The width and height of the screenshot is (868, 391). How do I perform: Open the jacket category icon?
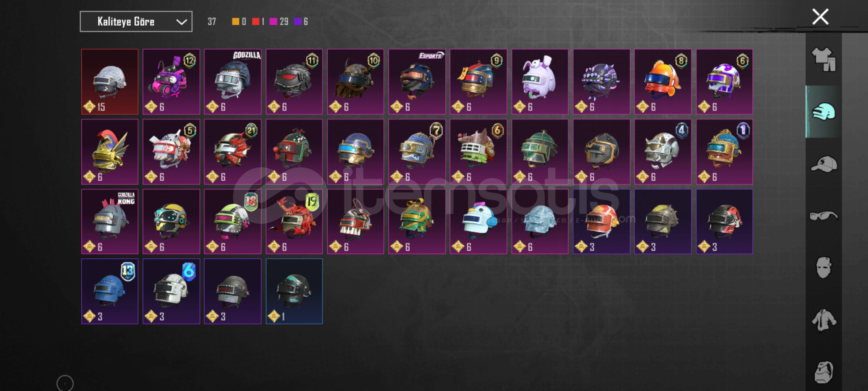point(824,320)
